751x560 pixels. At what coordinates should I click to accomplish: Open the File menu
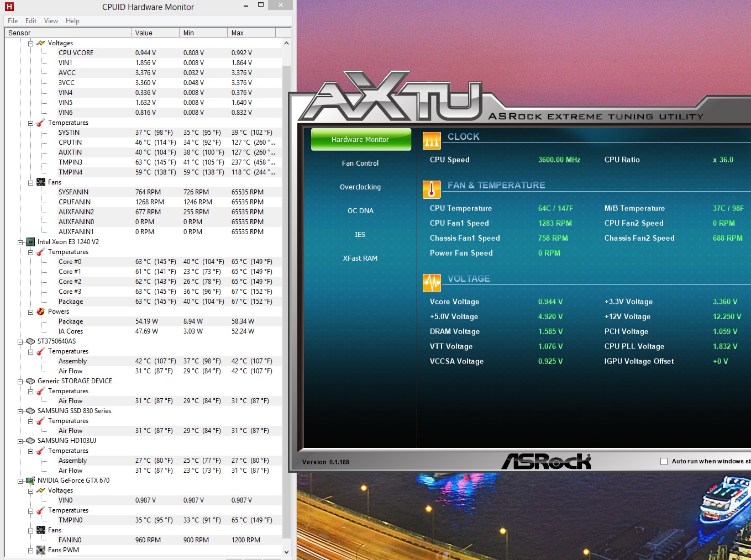coord(13,21)
